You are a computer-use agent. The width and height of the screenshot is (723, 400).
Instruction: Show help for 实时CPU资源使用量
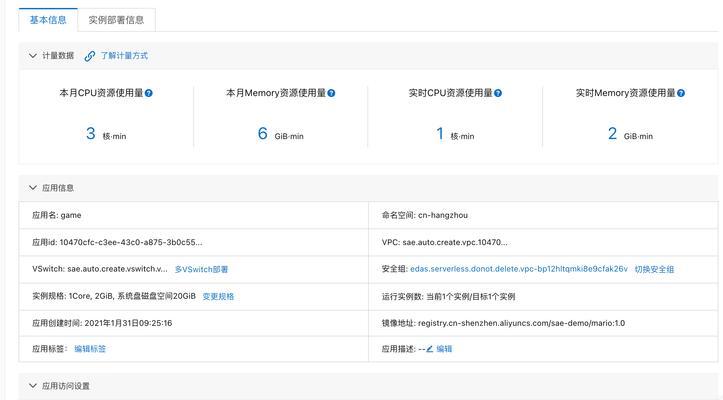pyautogui.click(x=498, y=93)
